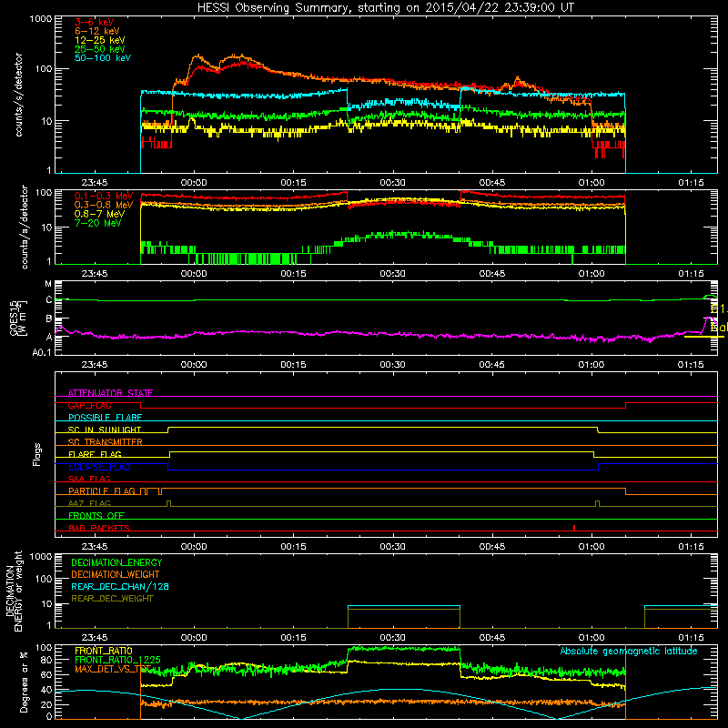Select the PARTICLE_FLAG label

(x=102, y=490)
